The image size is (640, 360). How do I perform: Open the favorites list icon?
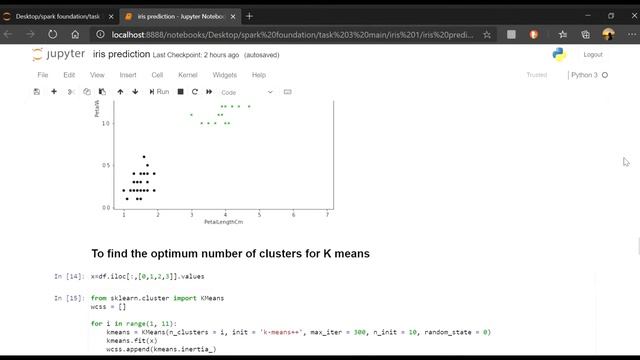pos(563,35)
